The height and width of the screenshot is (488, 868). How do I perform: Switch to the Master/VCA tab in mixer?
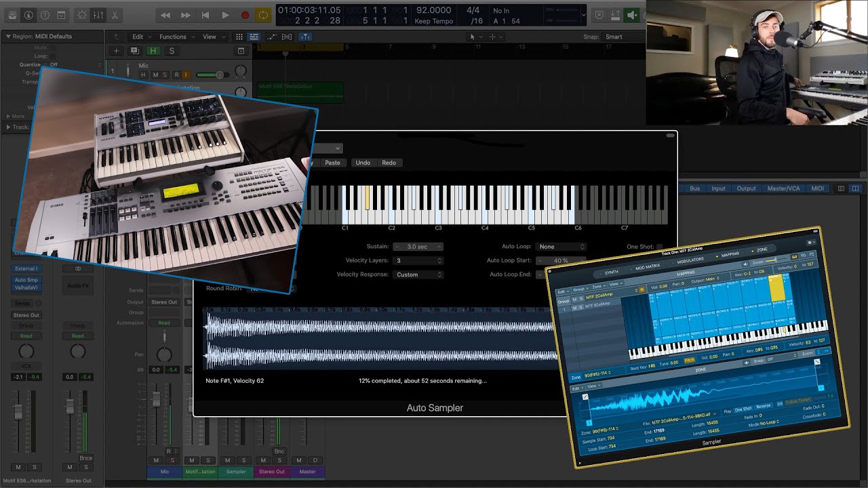pos(783,188)
